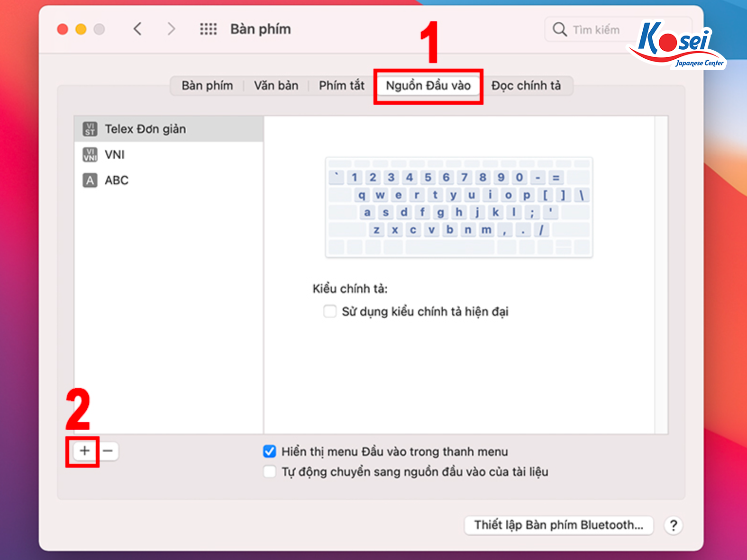
Task: Click Thiết lập Bàn phím Bluetooth button
Action: [558, 525]
